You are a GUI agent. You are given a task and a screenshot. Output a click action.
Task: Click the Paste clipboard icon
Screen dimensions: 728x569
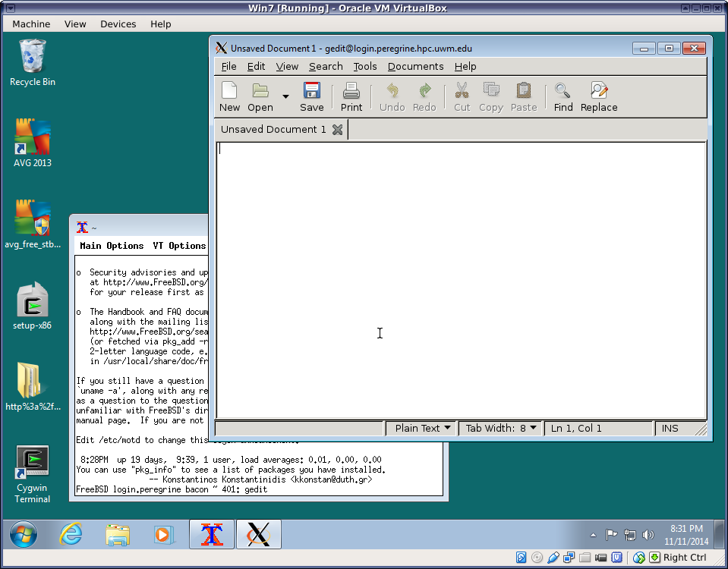point(524,97)
